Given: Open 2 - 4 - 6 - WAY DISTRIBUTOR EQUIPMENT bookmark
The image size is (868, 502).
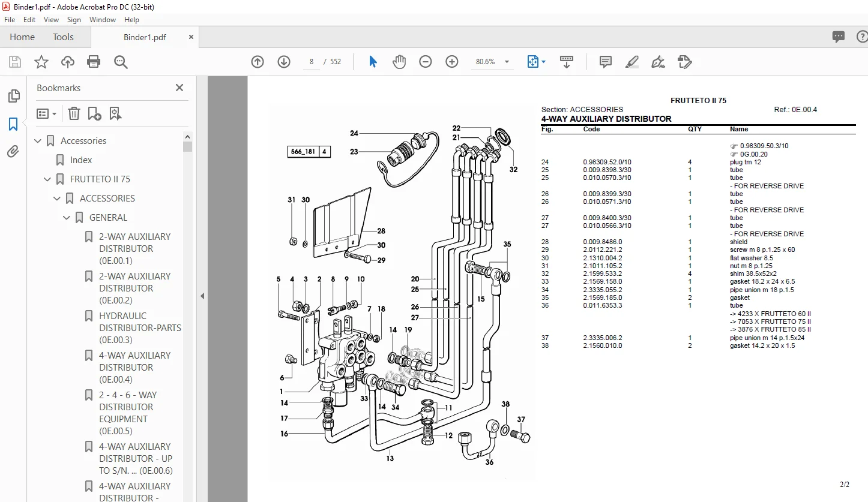Looking at the screenshot, I should [128, 413].
